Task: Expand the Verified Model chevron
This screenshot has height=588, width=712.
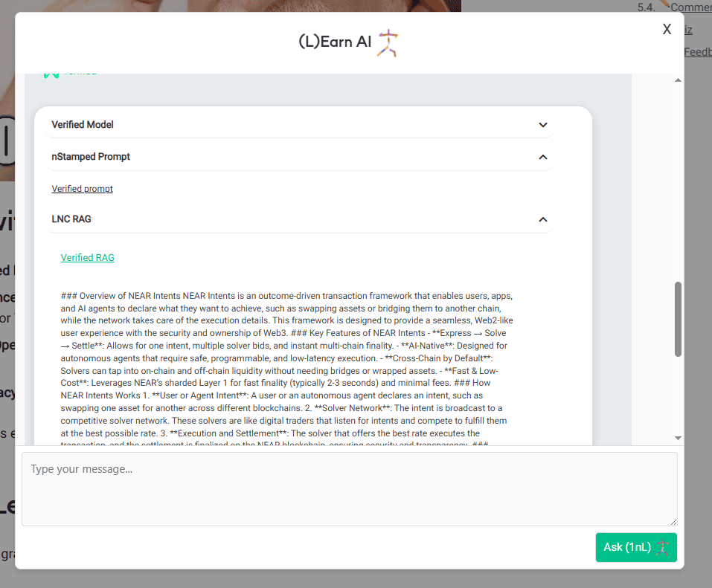Action: point(543,125)
